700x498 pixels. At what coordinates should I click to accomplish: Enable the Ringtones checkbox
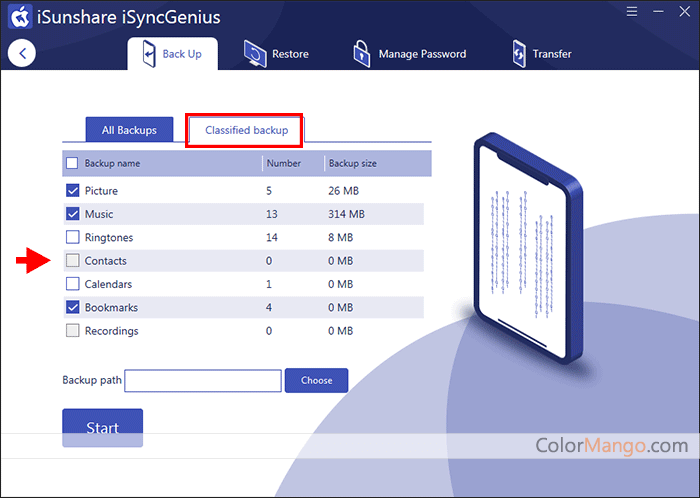click(72, 238)
